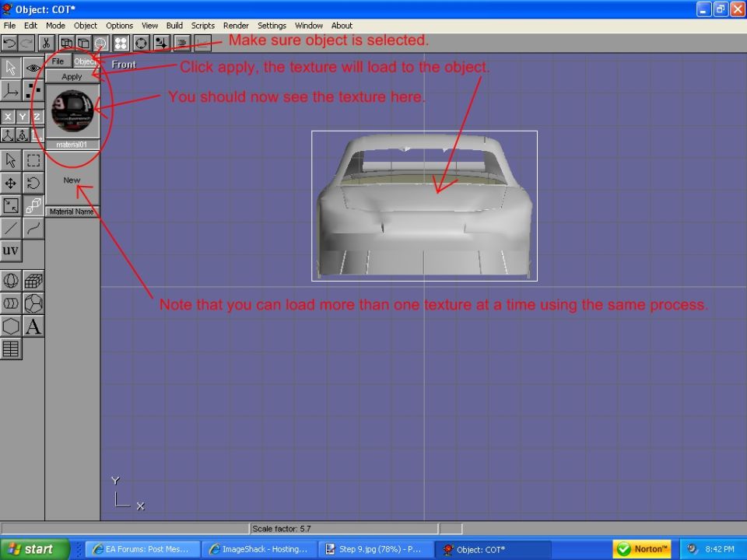Click the material01 texture sphere thumbnail

[72, 111]
